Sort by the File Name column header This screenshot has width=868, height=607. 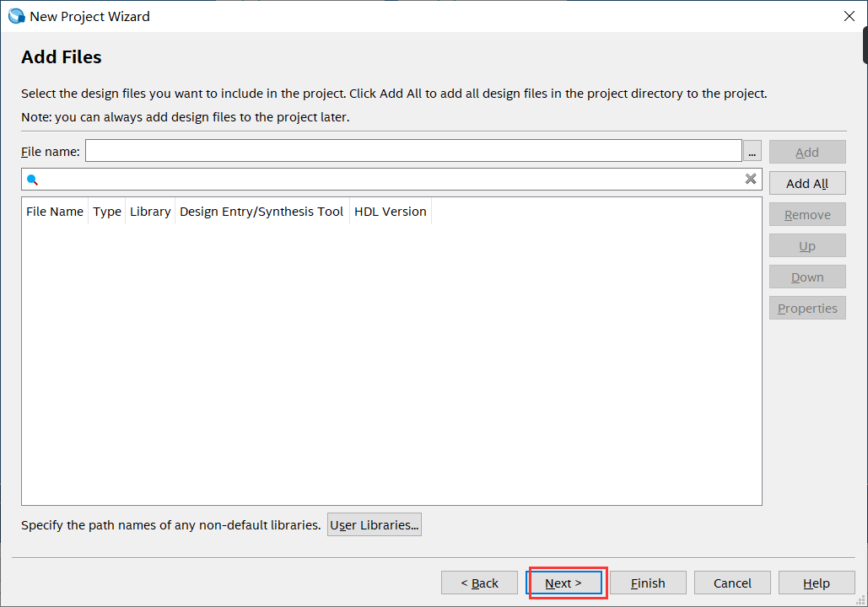tap(55, 212)
